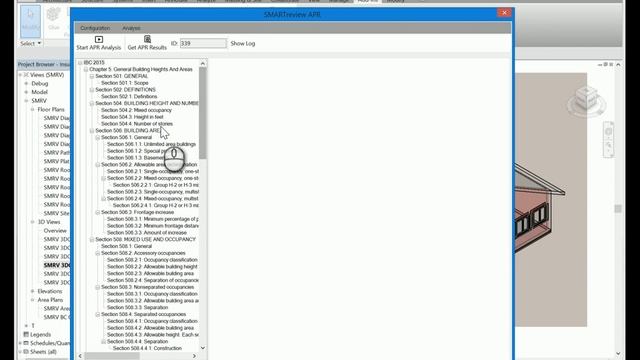The image size is (640, 360).
Task: Select Section 501.1: Scope
Action: tap(124, 83)
